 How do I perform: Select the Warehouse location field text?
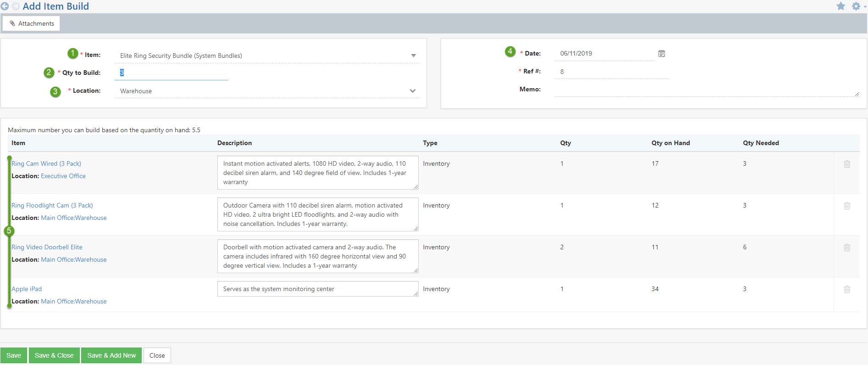(x=136, y=91)
